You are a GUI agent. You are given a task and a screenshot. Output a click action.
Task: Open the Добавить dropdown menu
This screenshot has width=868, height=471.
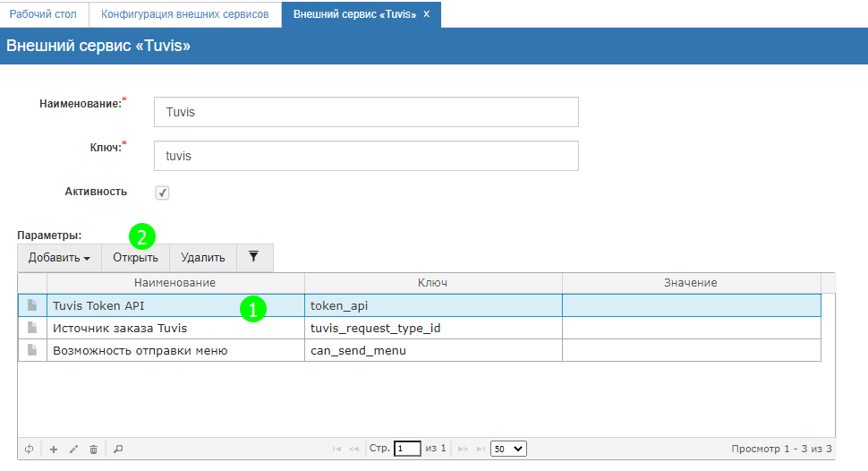59,258
